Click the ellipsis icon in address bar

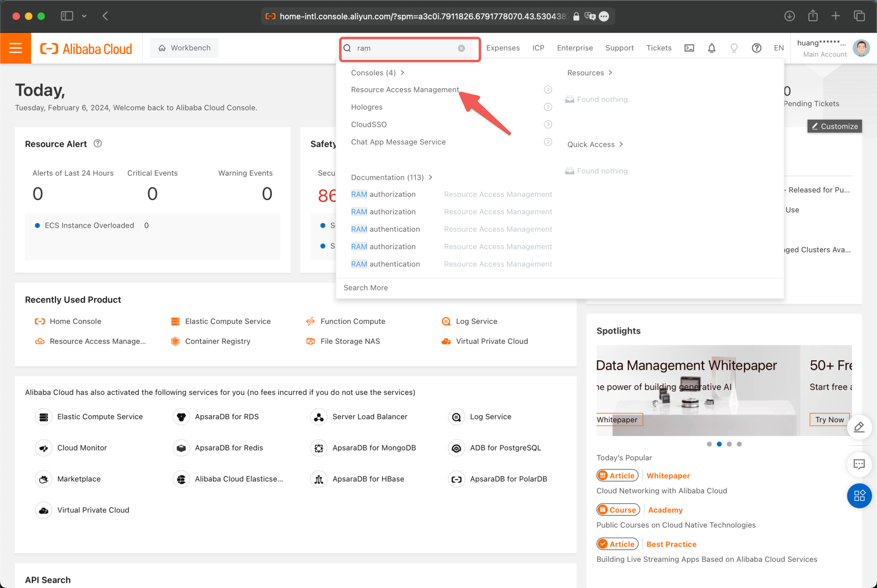coord(604,16)
